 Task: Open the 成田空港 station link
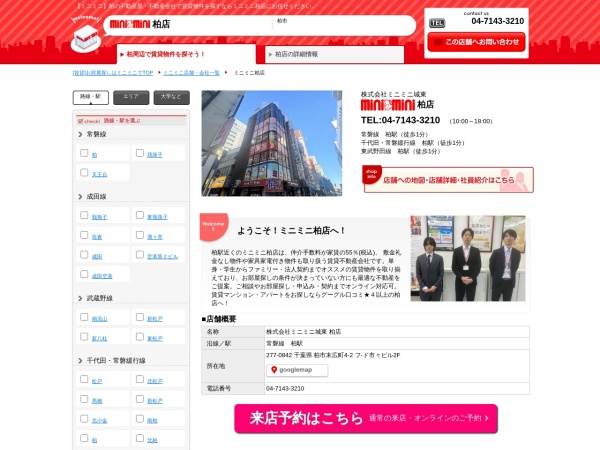(102, 276)
